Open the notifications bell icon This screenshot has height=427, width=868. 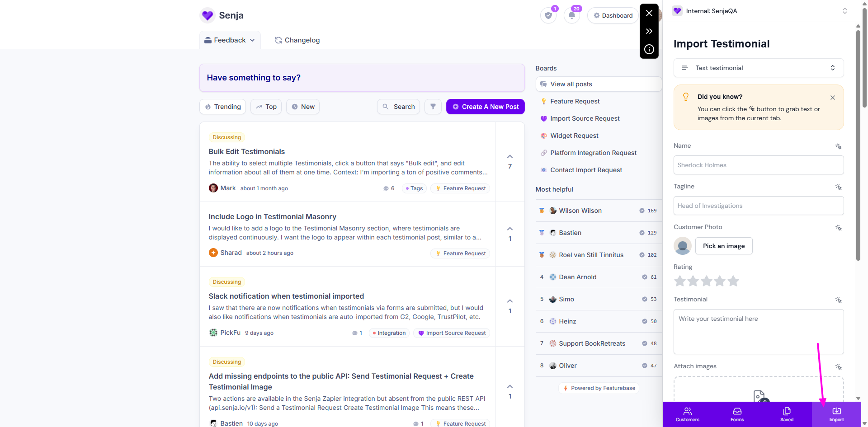572,15
